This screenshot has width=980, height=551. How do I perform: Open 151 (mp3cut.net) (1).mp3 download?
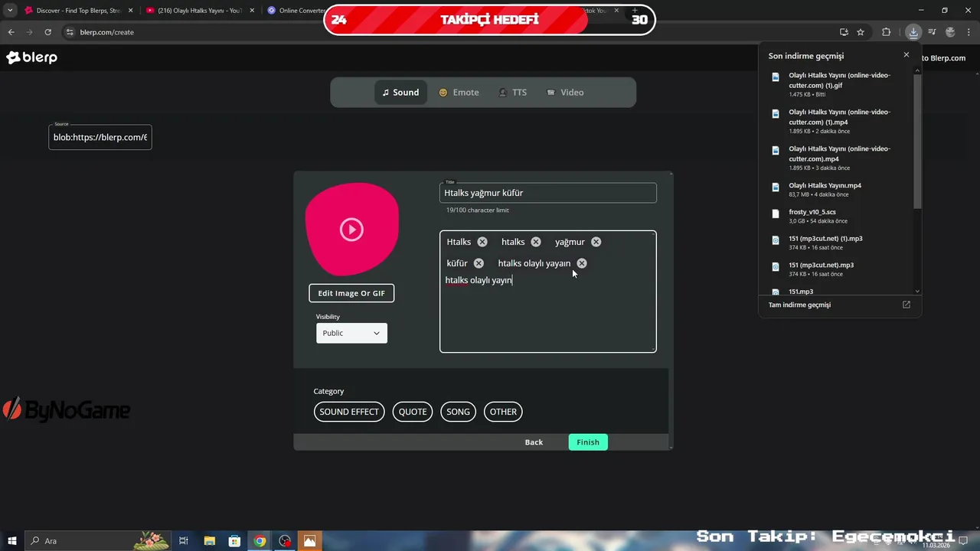840,243
